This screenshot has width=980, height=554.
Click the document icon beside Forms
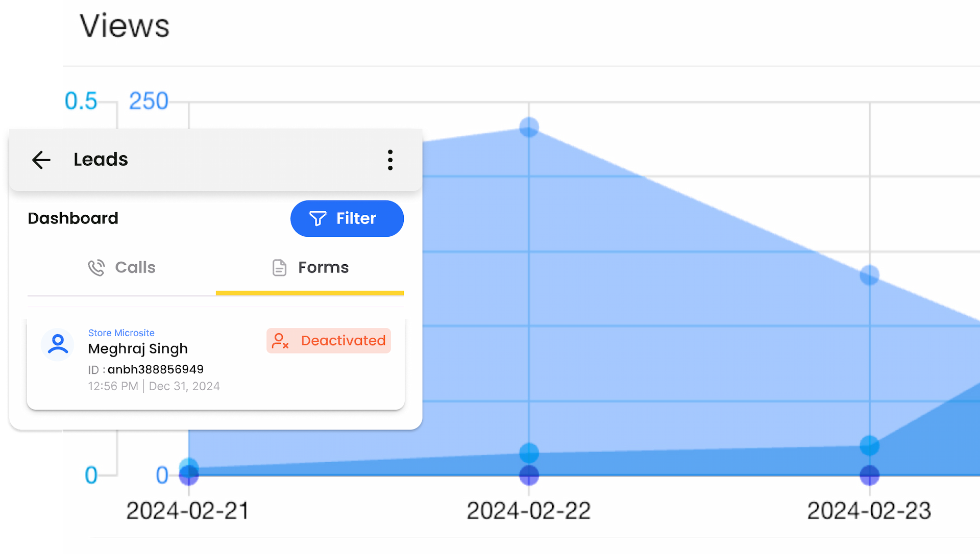tap(279, 267)
